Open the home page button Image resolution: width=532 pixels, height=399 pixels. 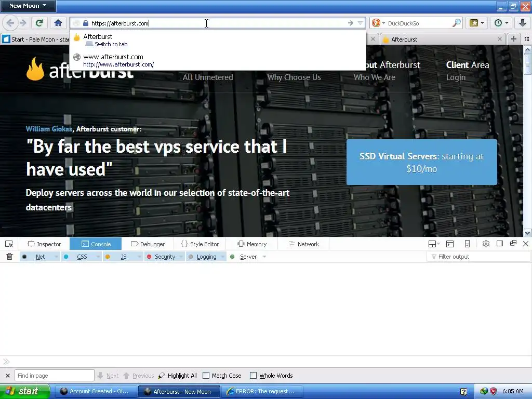(x=58, y=23)
